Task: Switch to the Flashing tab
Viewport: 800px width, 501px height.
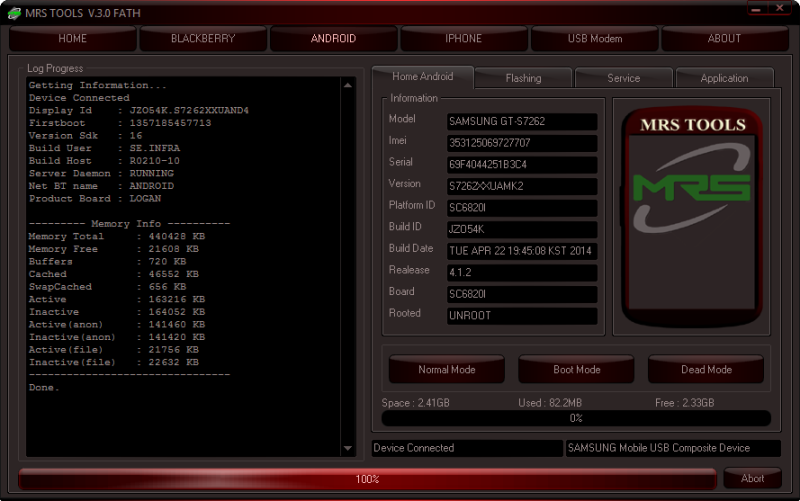Action: point(523,78)
